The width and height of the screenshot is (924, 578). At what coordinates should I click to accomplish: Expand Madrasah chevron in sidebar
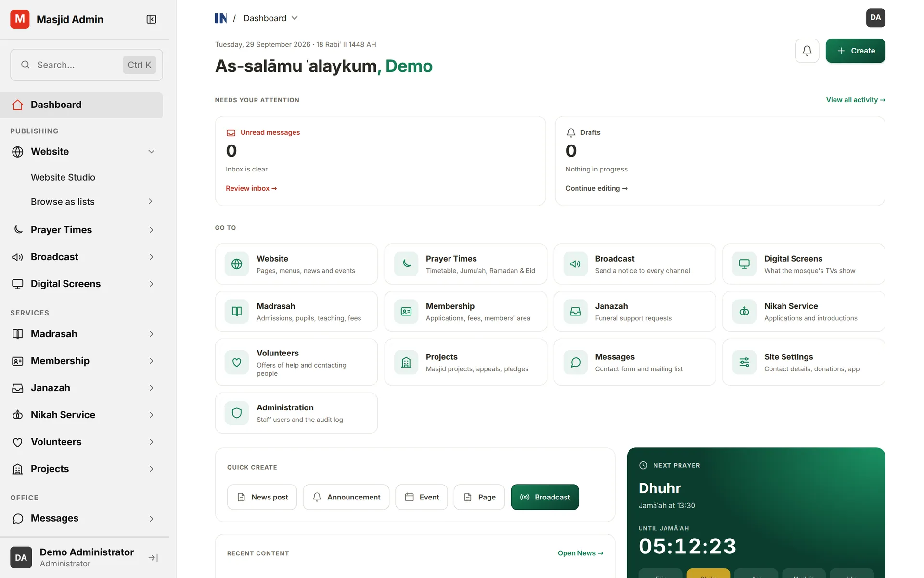[151, 334]
